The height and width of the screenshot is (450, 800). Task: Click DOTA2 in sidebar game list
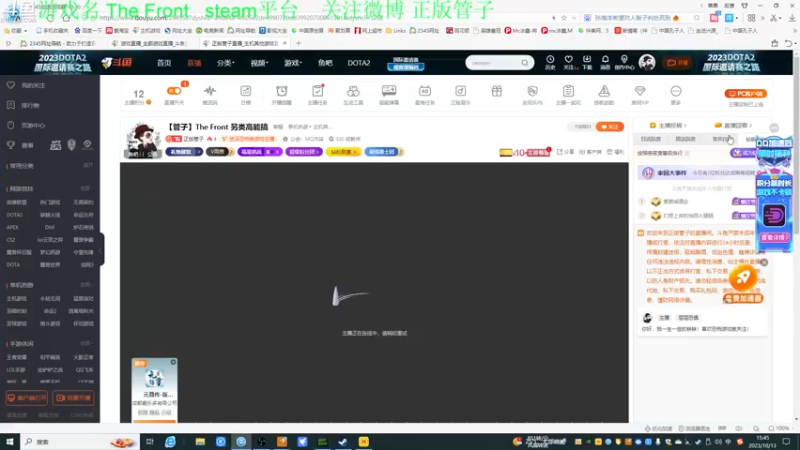pos(14,215)
